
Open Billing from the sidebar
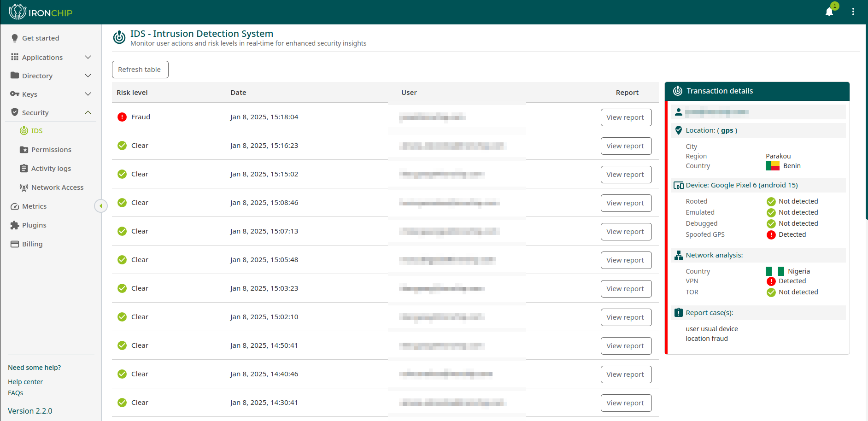coord(32,244)
